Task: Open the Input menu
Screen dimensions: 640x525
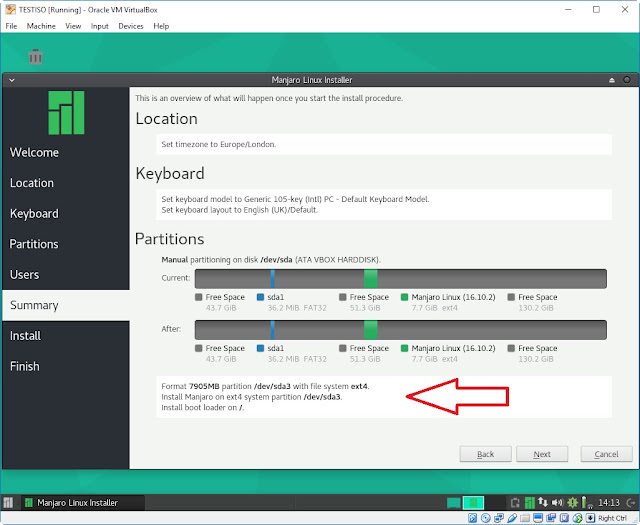Action: point(99,26)
